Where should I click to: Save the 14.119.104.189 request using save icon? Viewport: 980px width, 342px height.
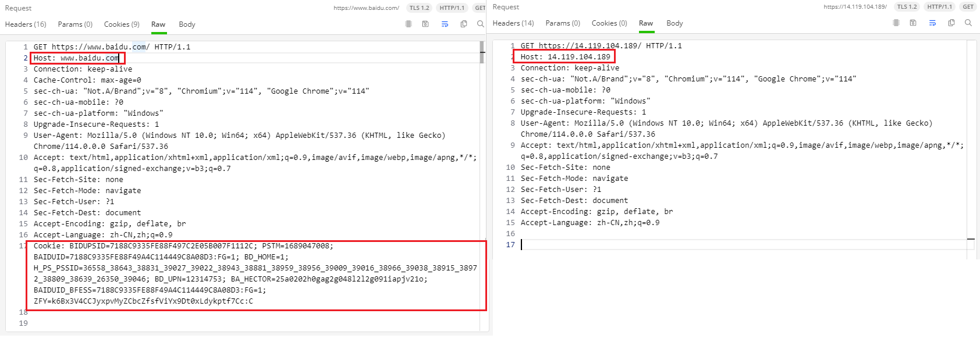(x=913, y=23)
